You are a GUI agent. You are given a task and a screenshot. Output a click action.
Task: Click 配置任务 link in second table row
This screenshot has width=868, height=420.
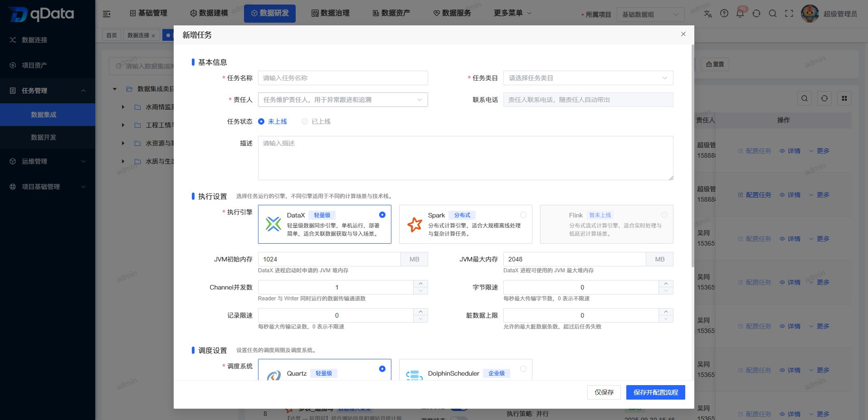[755, 195]
